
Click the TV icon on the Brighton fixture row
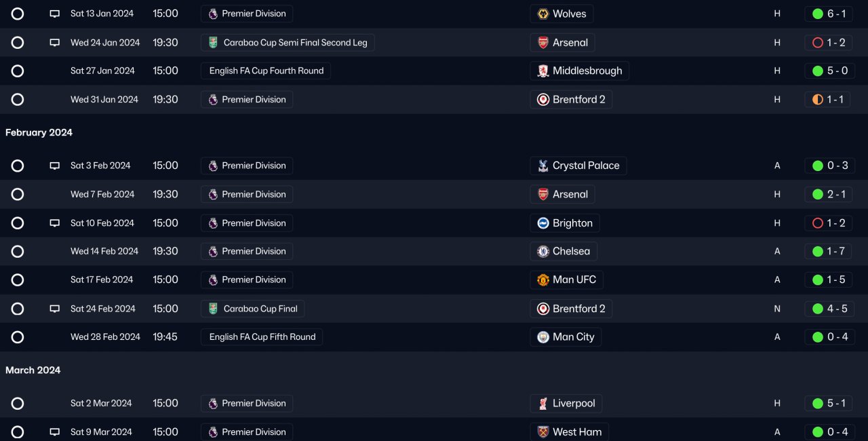click(x=55, y=223)
